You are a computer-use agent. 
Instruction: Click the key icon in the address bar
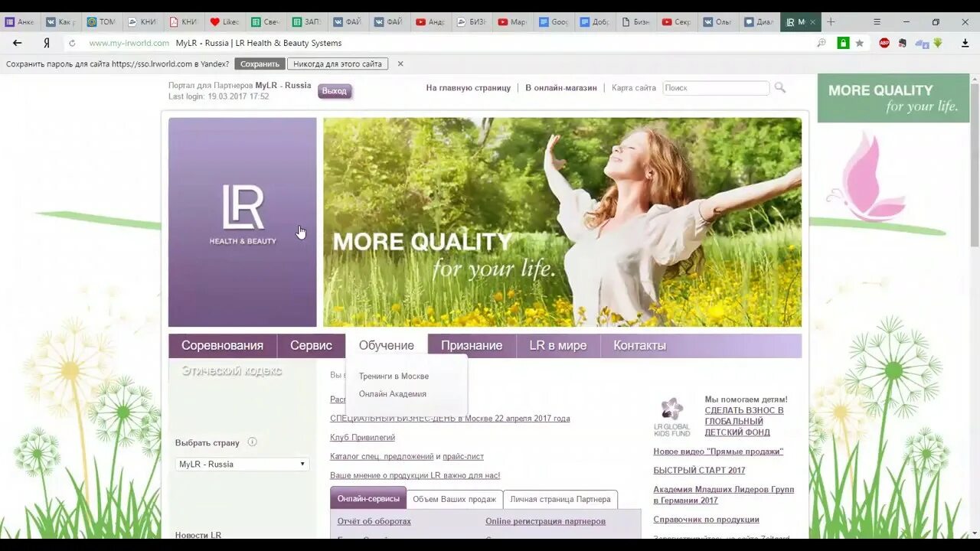click(822, 43)
